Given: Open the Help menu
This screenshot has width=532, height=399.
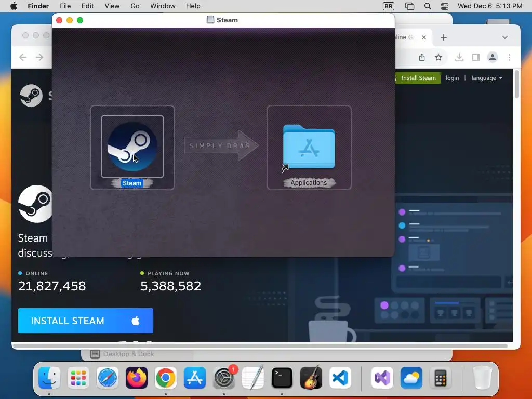Looking at the screenshot, I should click(x=193, y=6).
